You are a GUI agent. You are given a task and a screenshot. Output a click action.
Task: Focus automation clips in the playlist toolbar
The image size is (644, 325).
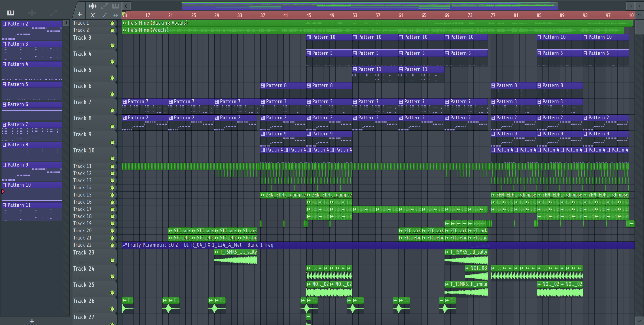pos(104,6)
